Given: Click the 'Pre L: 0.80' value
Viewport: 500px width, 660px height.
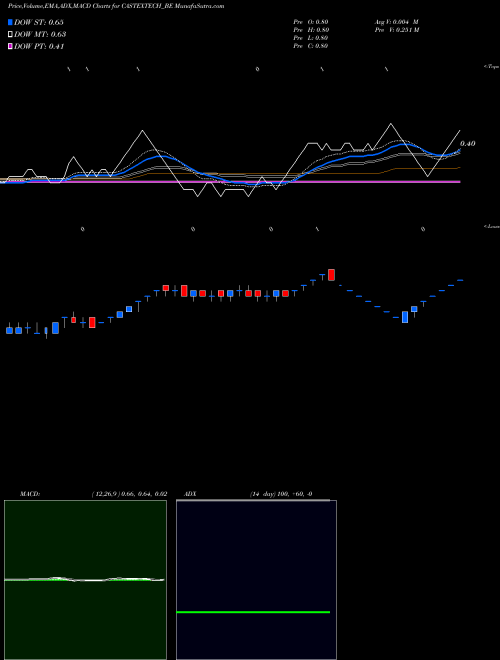Looking at the screenshot, I should [311, 38].
